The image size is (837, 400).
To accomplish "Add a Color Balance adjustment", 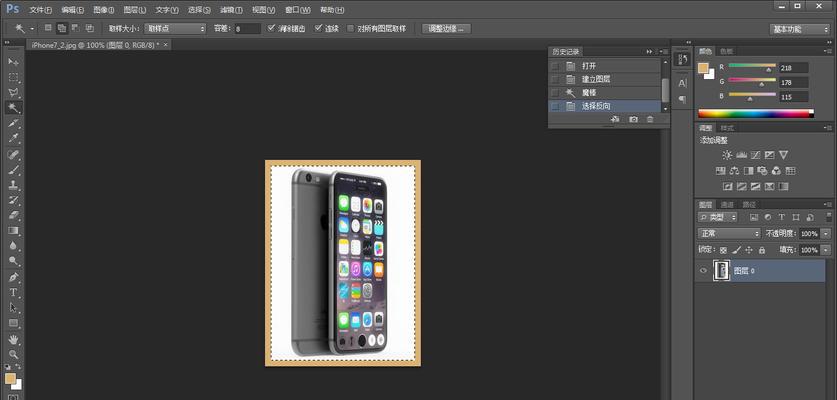I will (734, 171).
